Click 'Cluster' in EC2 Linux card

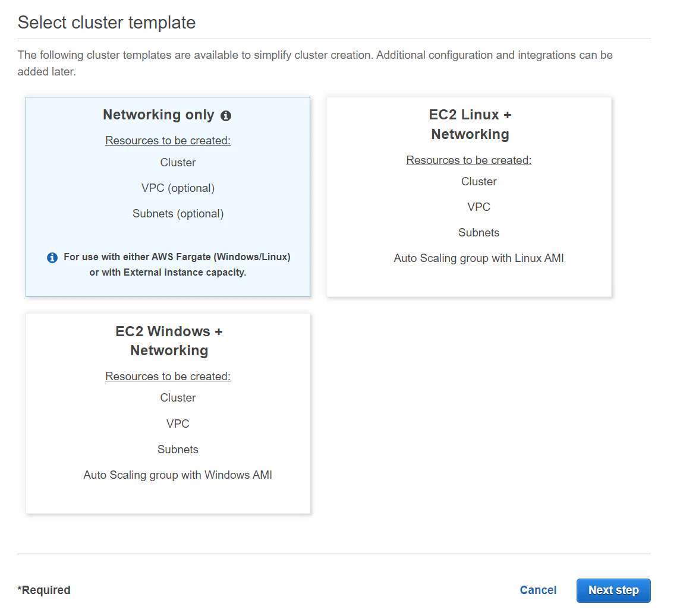pos(478,182)
